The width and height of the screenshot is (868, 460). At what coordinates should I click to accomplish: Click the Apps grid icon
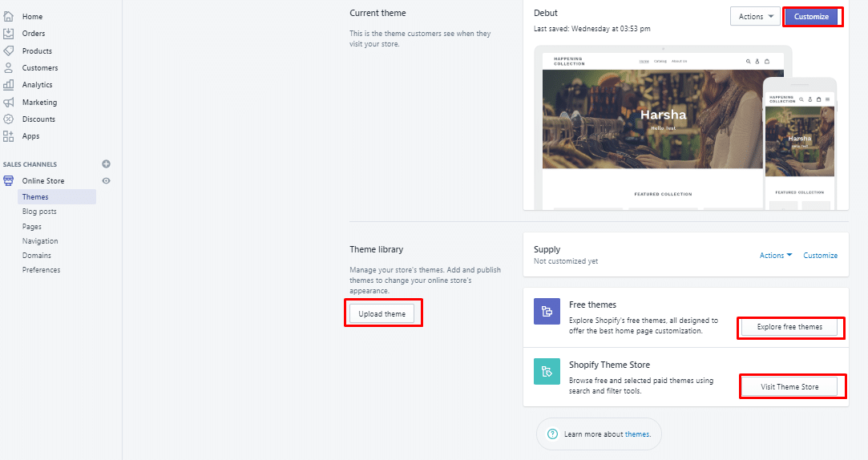coord(8,136)
